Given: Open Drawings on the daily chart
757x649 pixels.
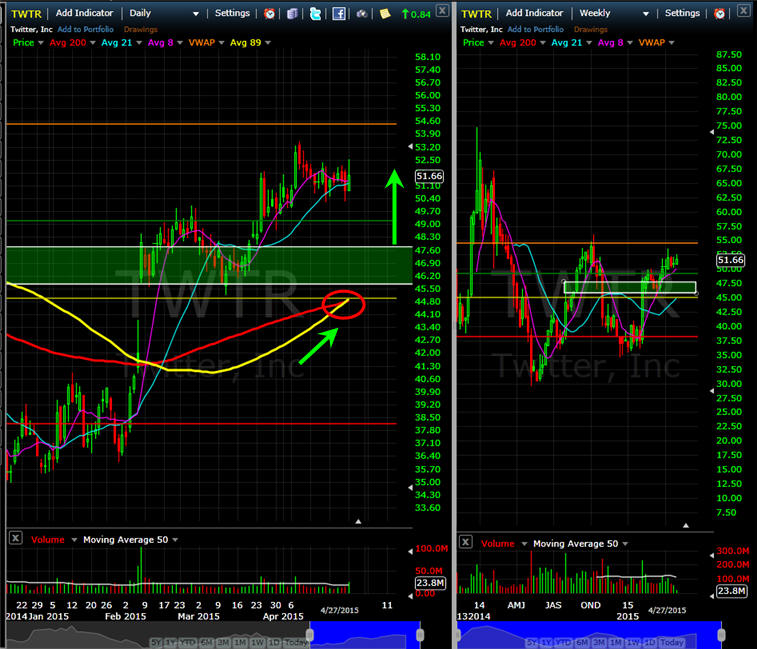Looking at the screenshot, I should [x=140, y=29].
